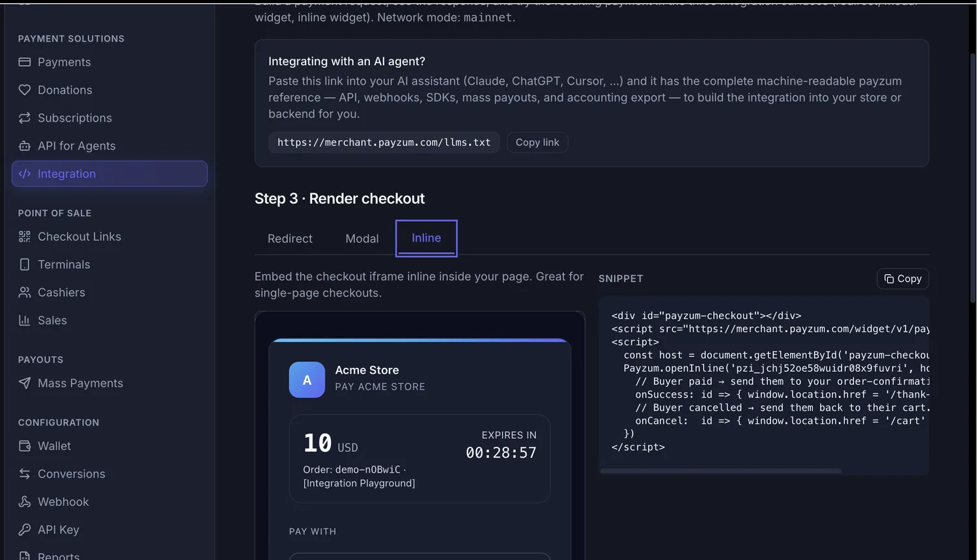Click the 'PAY WITH' label
The width and height of the screenshot is (977, 560).
pyautogui.click(x=313, y=531)
